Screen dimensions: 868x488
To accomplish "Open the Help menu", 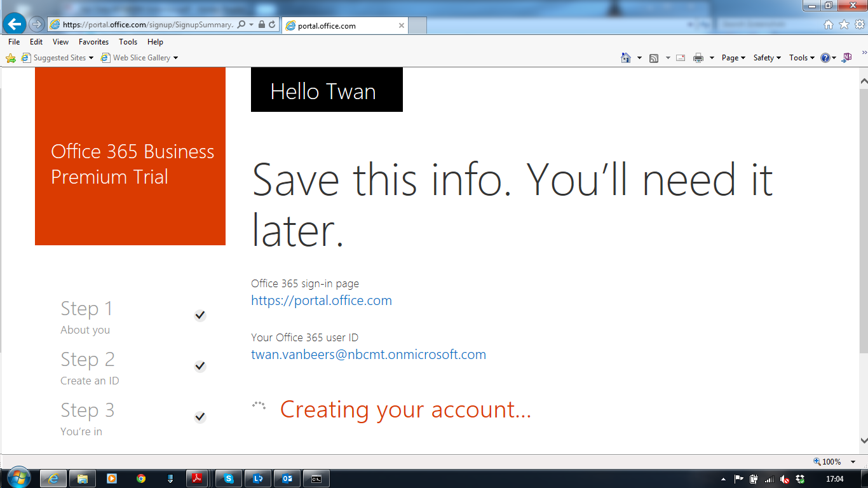I will point(155,42).
